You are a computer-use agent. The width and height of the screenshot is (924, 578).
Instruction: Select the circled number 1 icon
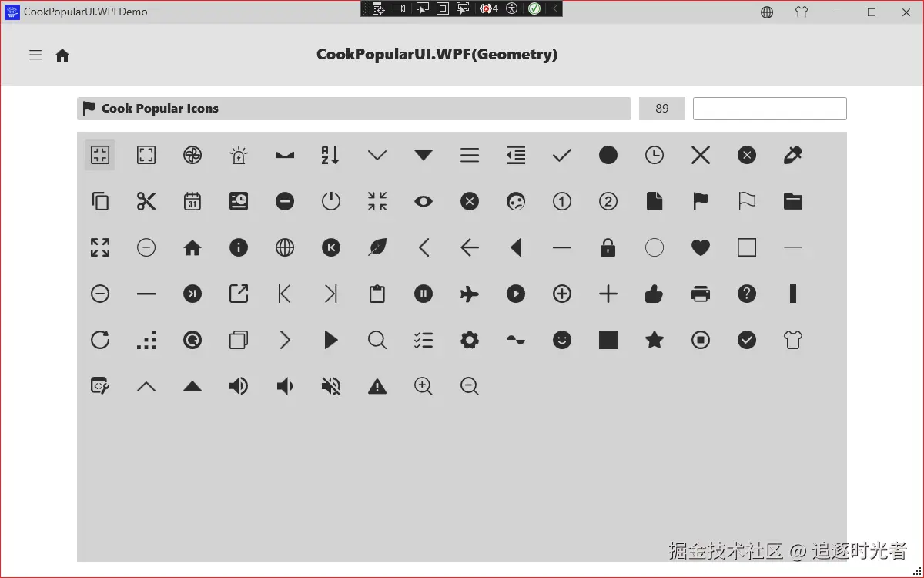pos(562,201)
